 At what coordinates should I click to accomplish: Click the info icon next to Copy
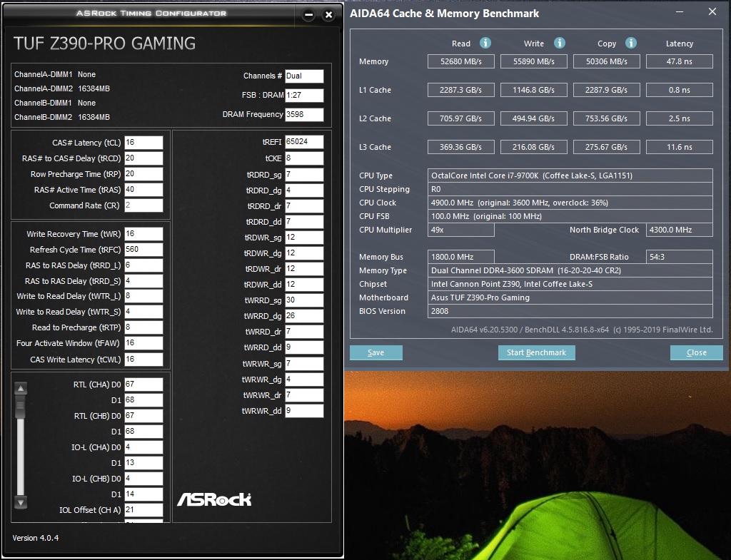coord(631,44)
